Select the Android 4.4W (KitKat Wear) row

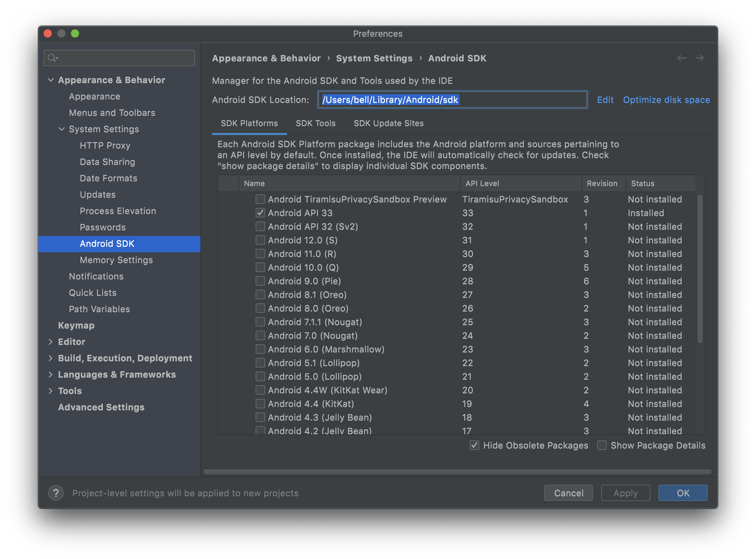(x=457, y=390)
